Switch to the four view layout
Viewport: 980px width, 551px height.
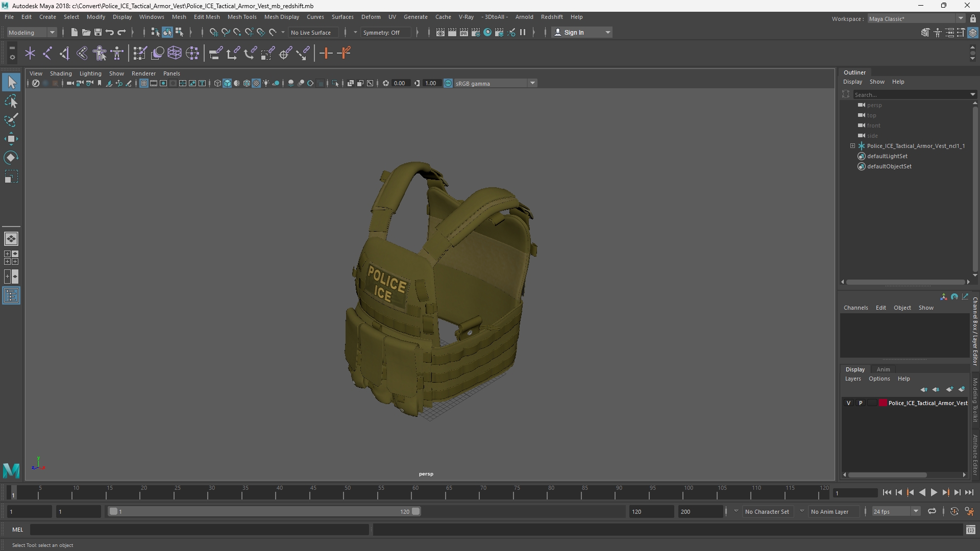point(11,258)
